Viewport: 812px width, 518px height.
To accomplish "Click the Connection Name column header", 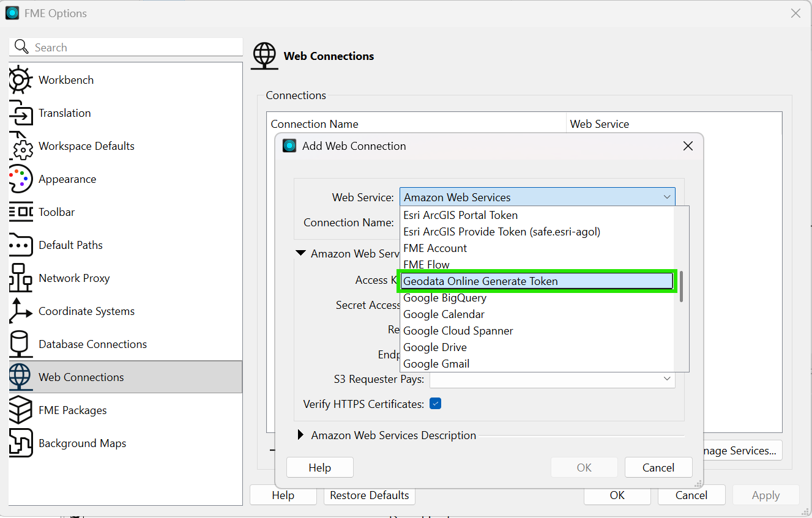I will point(417,124).
